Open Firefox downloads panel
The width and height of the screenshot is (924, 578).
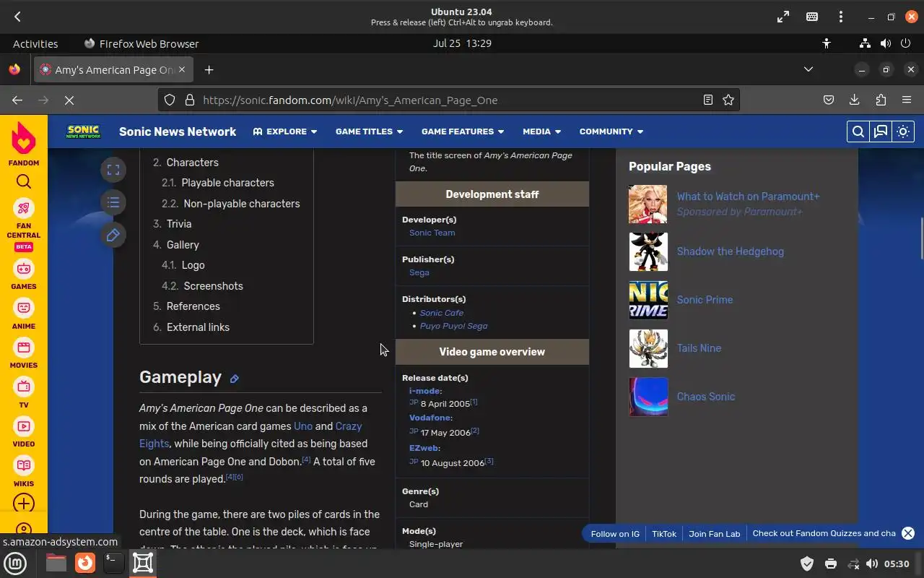[x=855, y=100]
